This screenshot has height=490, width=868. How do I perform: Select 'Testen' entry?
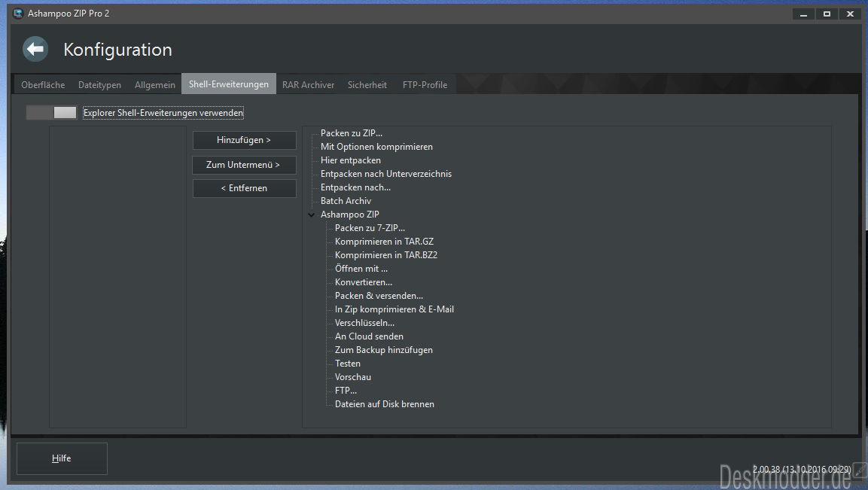tap(348, 364)
